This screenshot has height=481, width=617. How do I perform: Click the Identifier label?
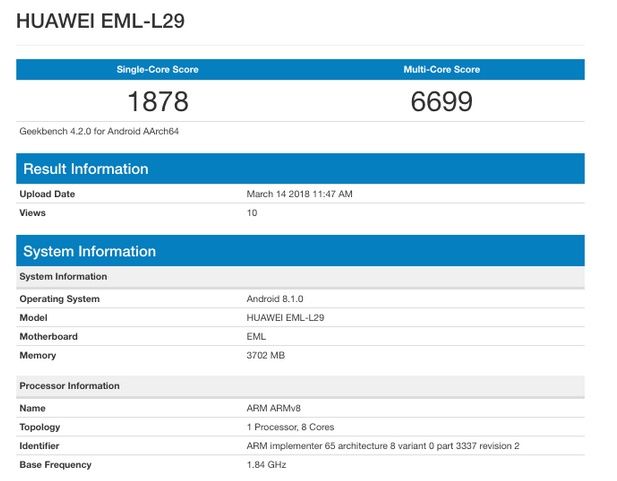click(x=39, y=446)
